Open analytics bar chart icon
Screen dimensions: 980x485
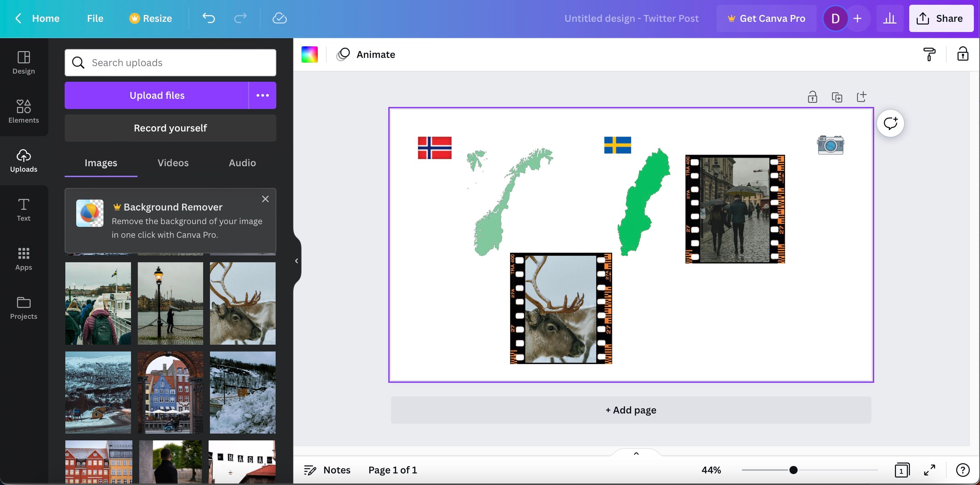[889, 18]
